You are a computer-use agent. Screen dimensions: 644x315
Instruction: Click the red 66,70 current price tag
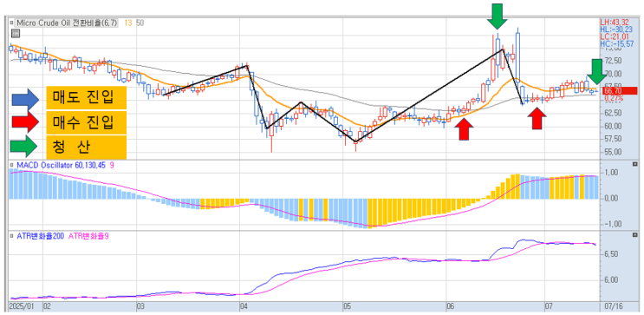619,91
